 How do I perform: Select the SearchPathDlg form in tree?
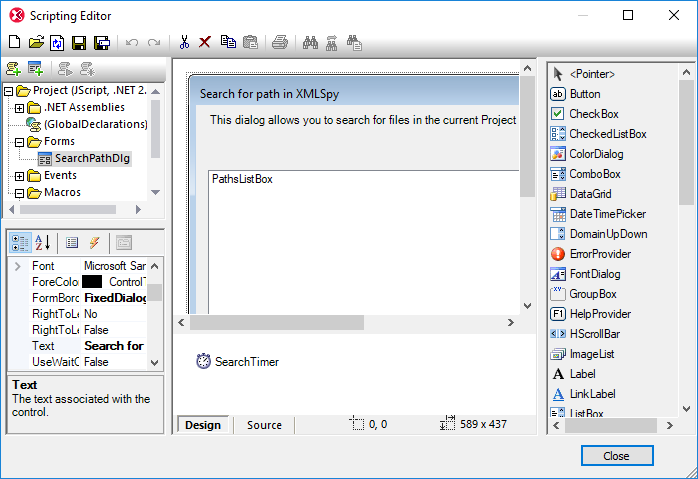[85, 158]
